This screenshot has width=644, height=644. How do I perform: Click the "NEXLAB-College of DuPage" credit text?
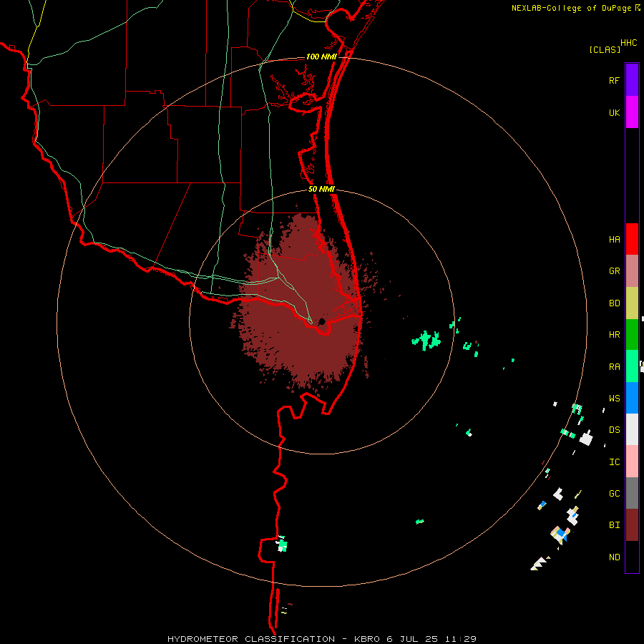[571, 8]
